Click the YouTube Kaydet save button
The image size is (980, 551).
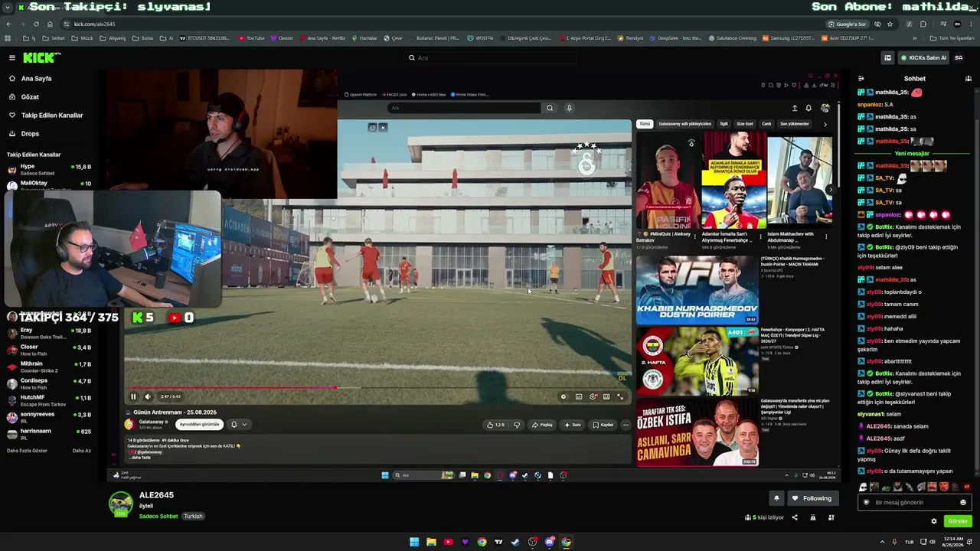click(x=603, y=425)
